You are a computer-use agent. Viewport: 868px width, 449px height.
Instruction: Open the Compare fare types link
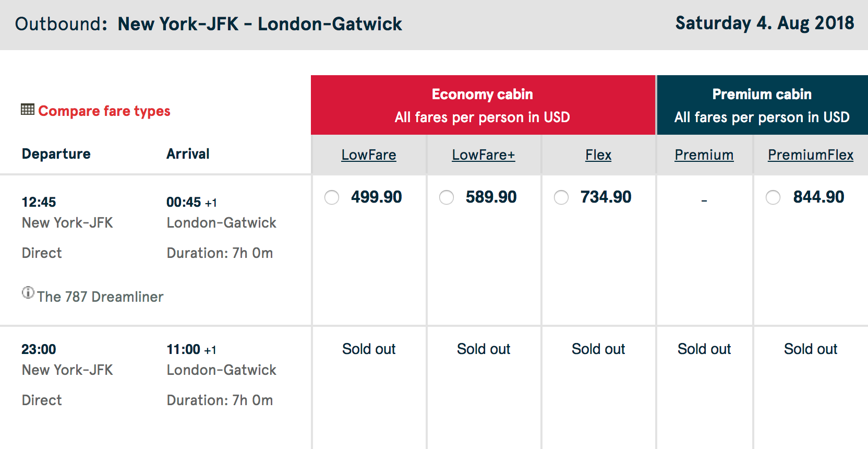(x=104, y=111)
